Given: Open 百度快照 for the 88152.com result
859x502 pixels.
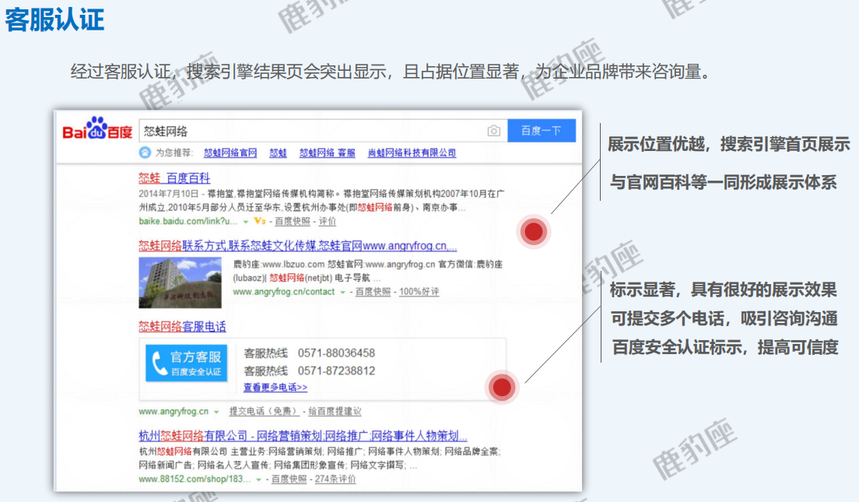Looking at the screenshot, I should click(x=289, y=479).
